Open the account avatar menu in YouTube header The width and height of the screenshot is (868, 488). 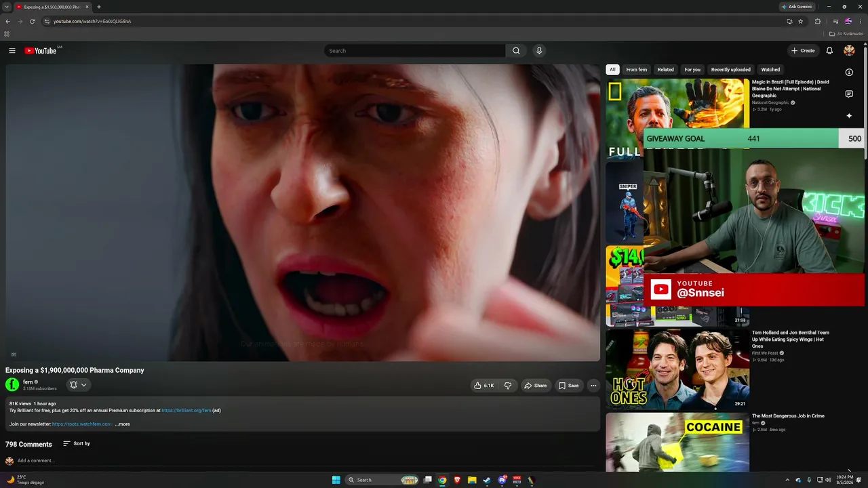tap(849, 51)
